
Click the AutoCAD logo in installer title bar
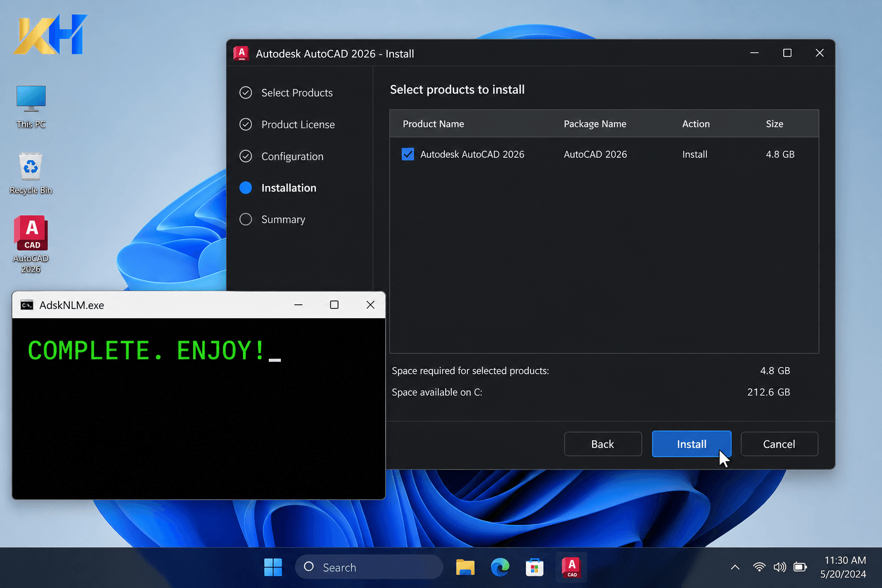[241, 53]
